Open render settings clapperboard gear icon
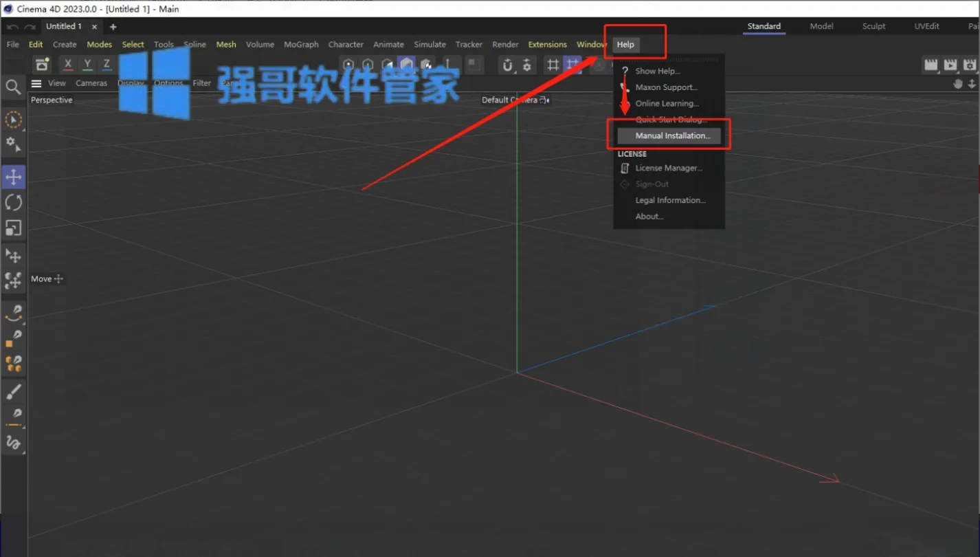 point(970,65)
